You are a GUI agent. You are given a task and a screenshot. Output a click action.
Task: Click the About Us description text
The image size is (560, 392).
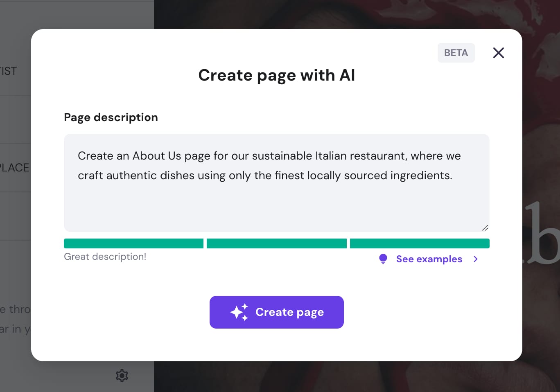(269, 165)
